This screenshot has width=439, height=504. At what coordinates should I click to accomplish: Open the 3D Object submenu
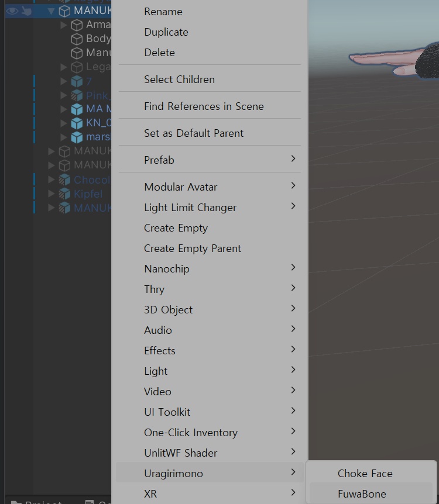pos(209,310)
